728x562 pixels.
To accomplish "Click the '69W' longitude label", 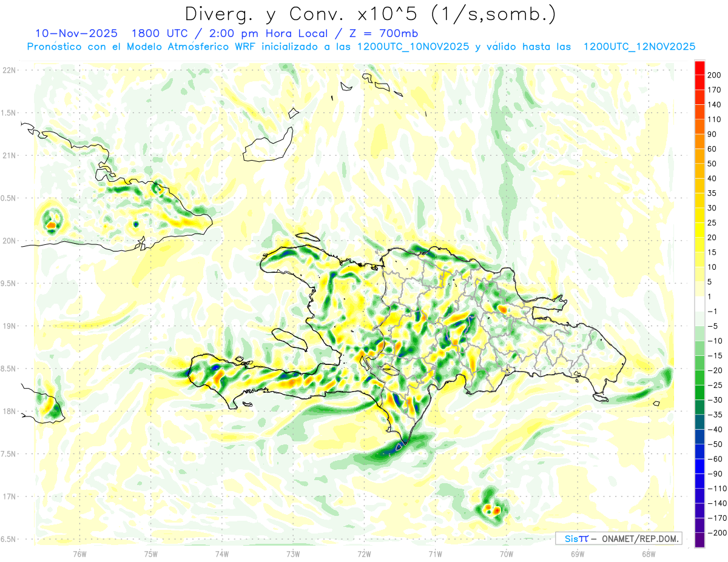I will pos(577,554).
